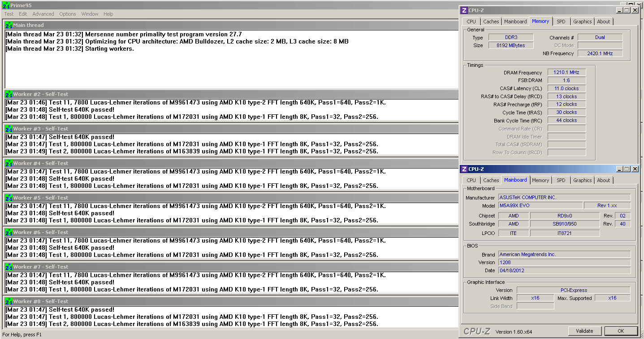Click the Worker #4 Self-Test window icon

coord(8,163)
